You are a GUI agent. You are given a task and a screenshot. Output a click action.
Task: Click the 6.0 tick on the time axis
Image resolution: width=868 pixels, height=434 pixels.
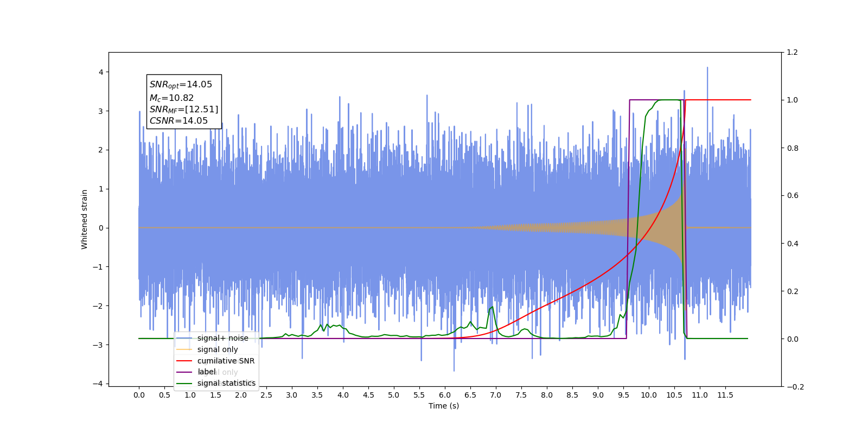(x=445, y=395)
